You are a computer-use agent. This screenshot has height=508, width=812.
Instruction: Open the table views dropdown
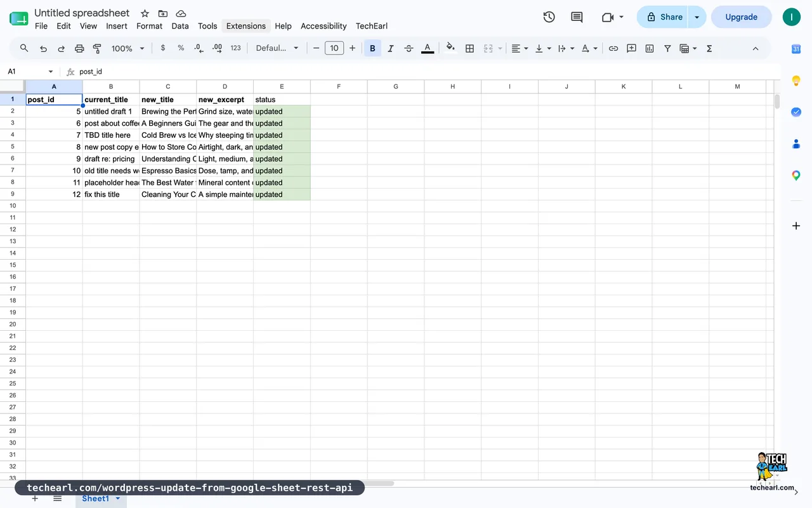tap(688, 48)
